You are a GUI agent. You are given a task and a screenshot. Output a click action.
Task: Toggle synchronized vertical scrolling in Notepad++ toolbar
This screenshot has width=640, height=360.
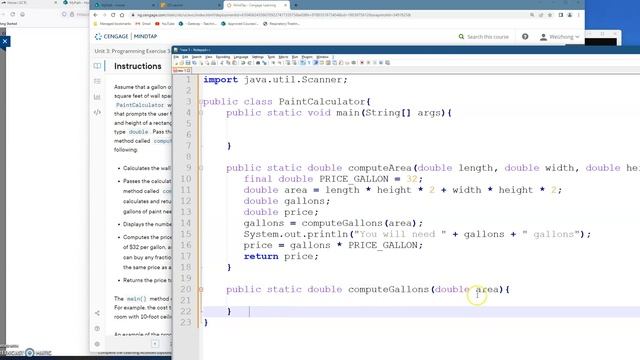pos(288,62)
